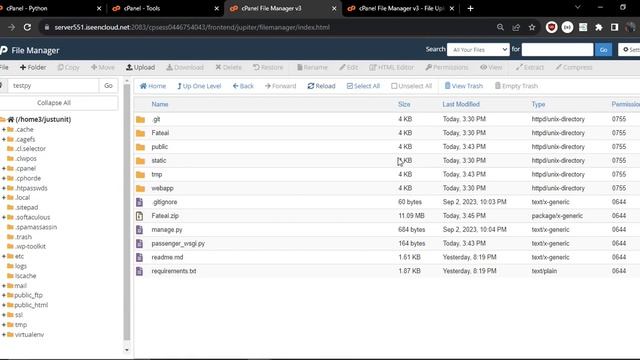Select passenger_wsgi.py file icon
Viewport: 640px width, 360px height.
(140, 244)
